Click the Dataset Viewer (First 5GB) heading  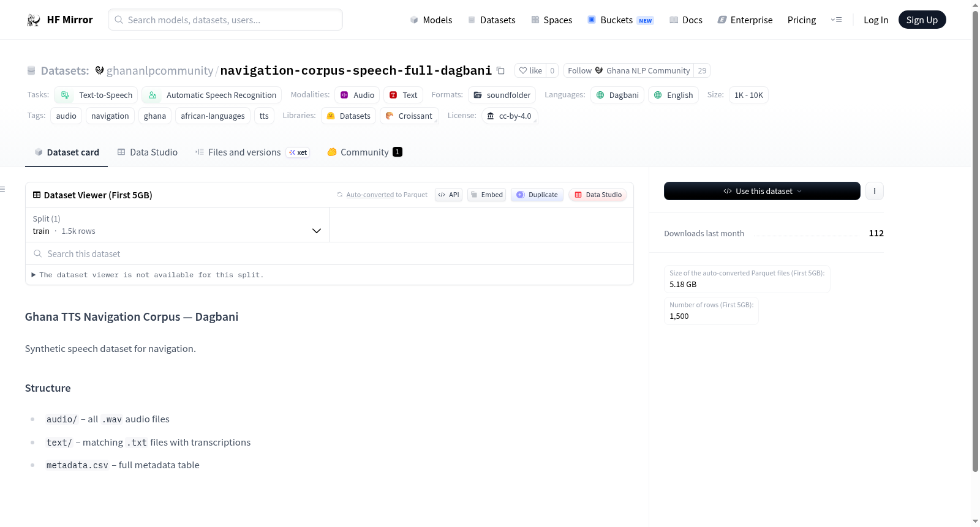[x=98, y=195]
